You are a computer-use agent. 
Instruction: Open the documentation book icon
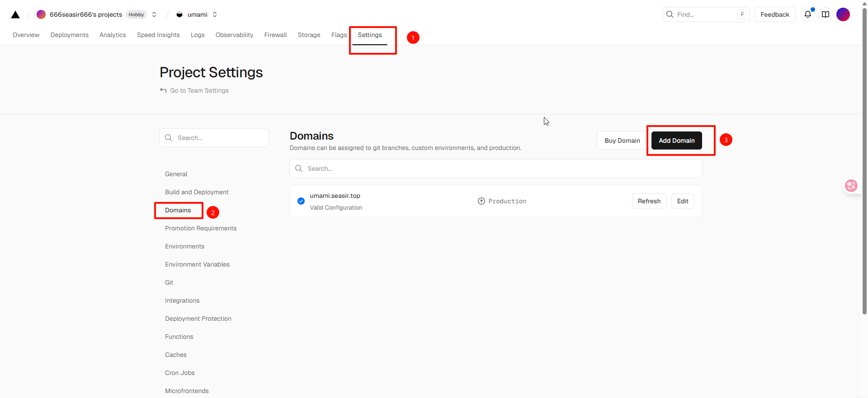(826, 14)
